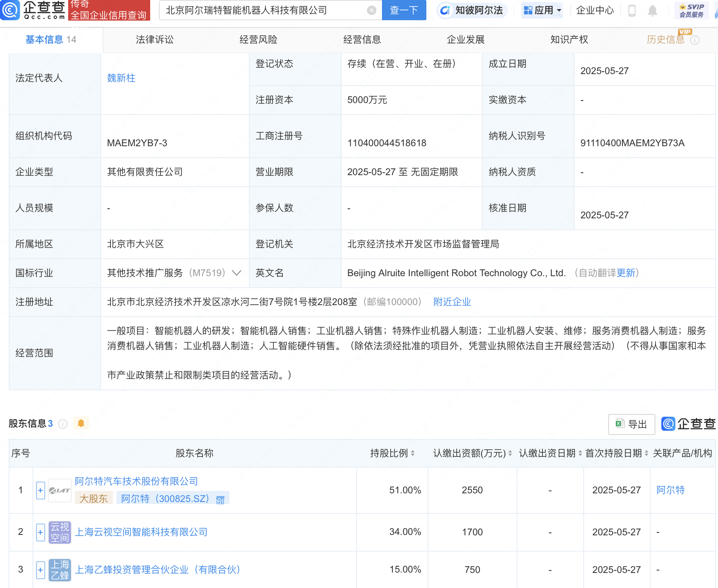Screen dimensions: 718x588
Task: Click taxpayer ID 91110400MAEM2YB73A
Action: 632,143
